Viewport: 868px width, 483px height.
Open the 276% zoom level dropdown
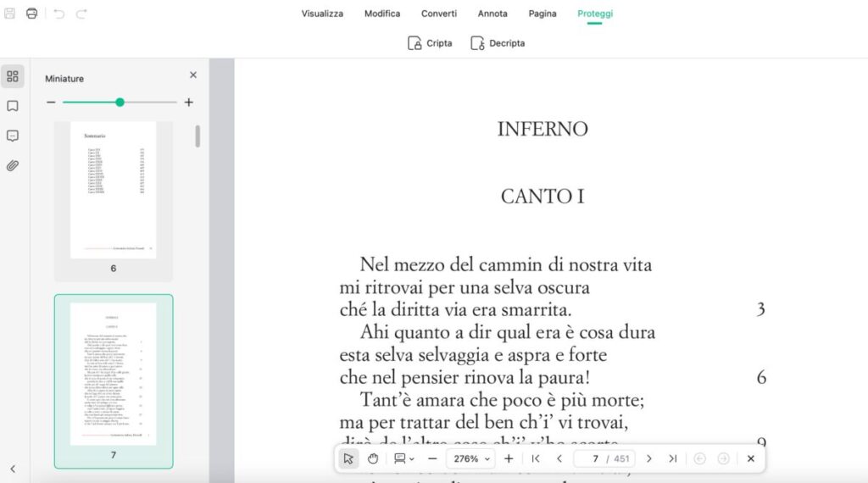tap(471, 458)
